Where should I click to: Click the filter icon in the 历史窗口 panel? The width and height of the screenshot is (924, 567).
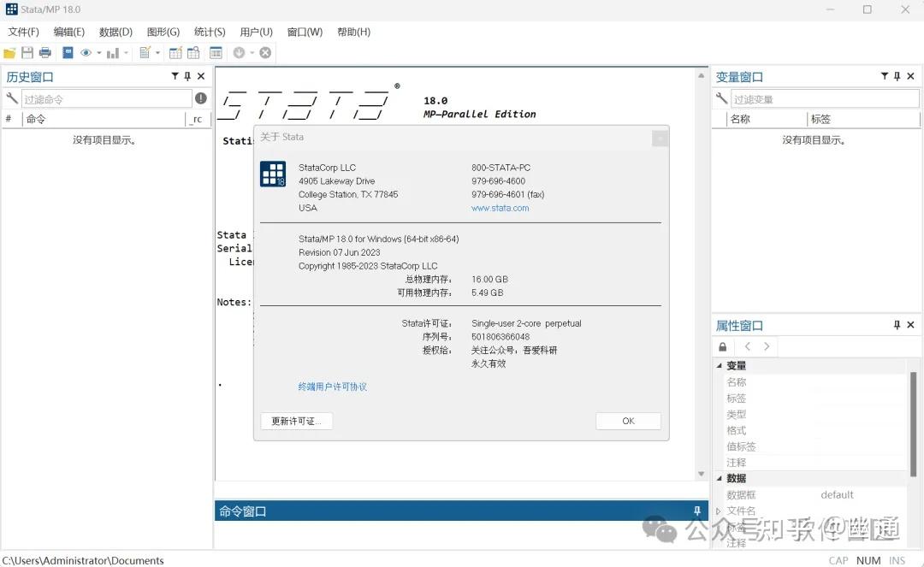175,76
